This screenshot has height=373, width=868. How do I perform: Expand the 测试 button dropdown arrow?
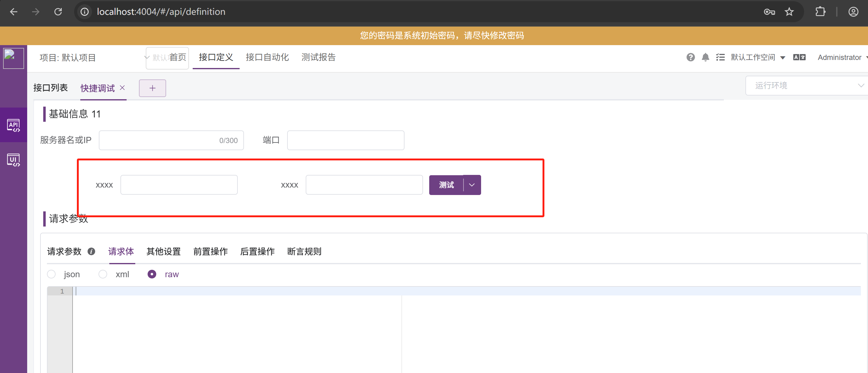472,185
